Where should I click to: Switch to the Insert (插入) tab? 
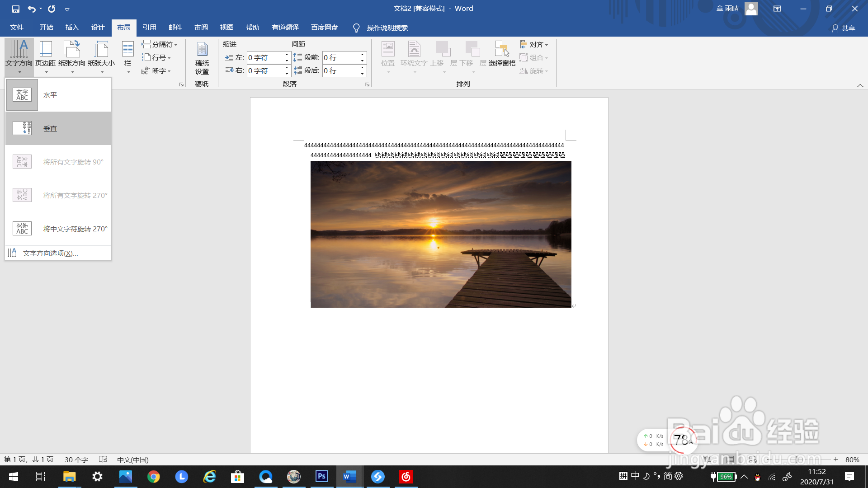[x=72, y=28]
